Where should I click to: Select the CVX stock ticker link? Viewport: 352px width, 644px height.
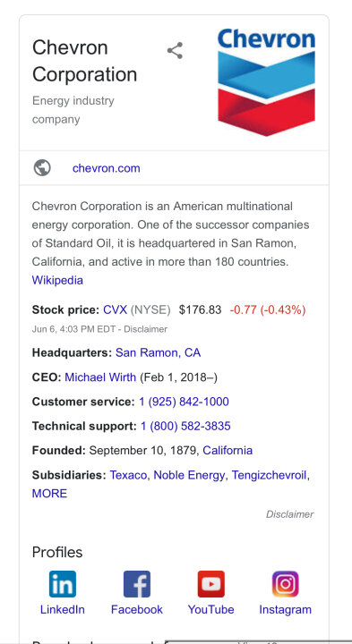point(116,309)
